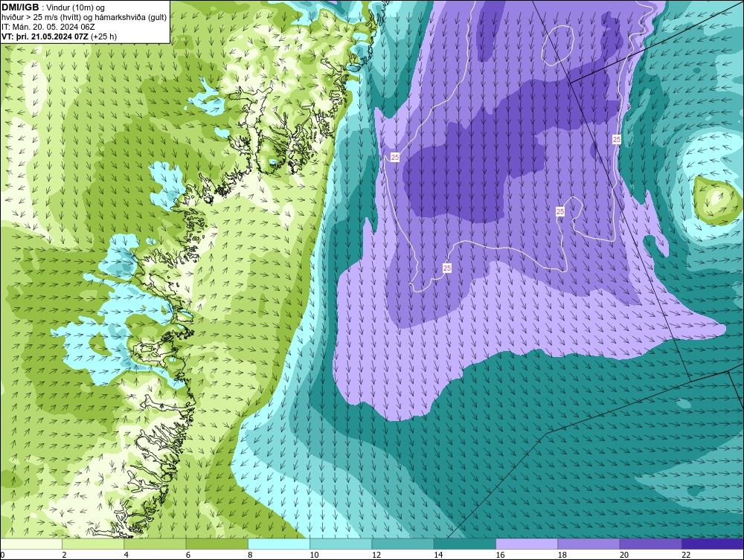Click the legend scale value 0
This screenshot has height=560, width=744.
coord(2,556)
